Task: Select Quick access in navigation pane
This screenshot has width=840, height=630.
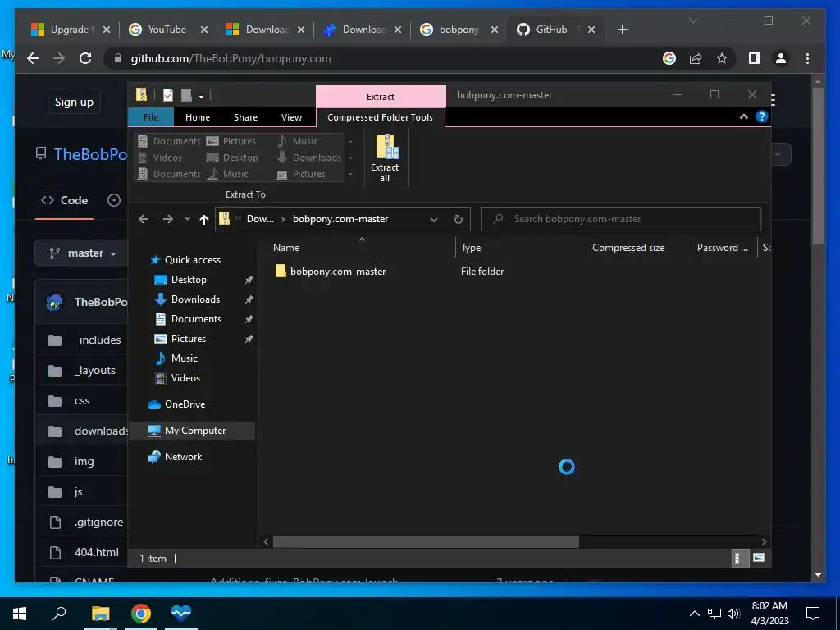Action: tap(192, 260)
